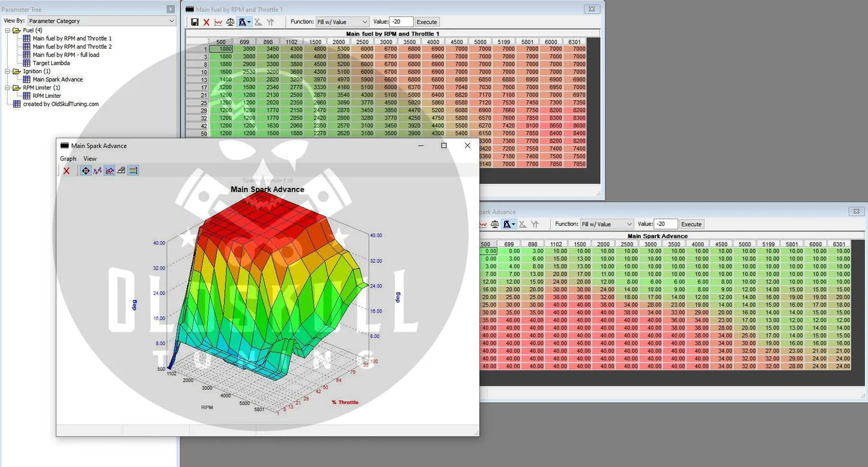Collapse the Fuel (4) tree folder
The image size is (868, 467).
click(x=8, y=31)
